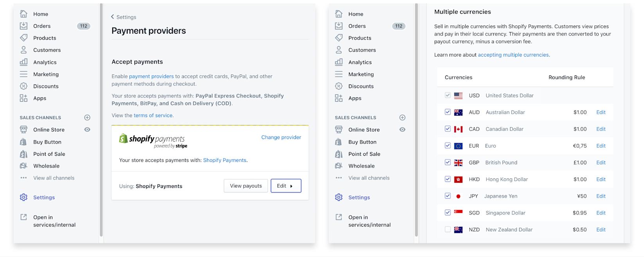
Task: Open the payment providers link
Action: coord(151,76)
